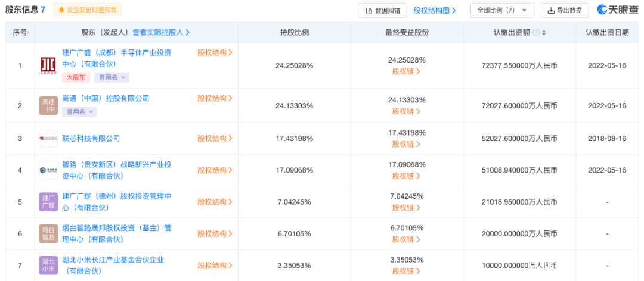Viewport: 644px width, 281px height.
Task: Click 湖北小米 logo badge
Action: pos(48,265)
